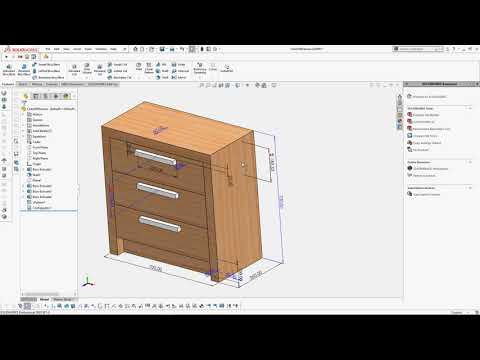480x360 pixels.
Task: Open the Partner Solutions link
Action: [x=422, y=175]
